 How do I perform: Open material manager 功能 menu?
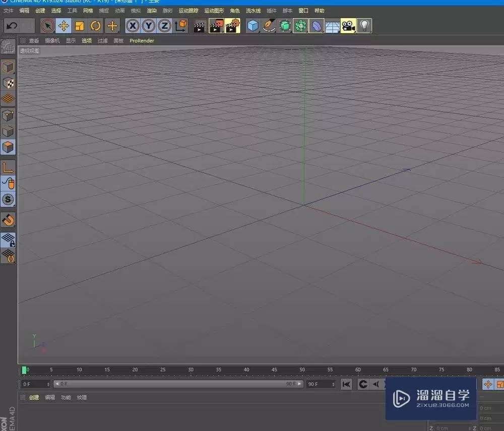[66, 398]
